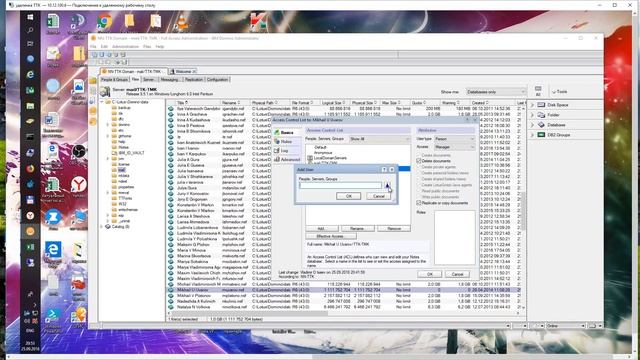
Task: Uncheck Delete documents
Action: click(419, 161)
